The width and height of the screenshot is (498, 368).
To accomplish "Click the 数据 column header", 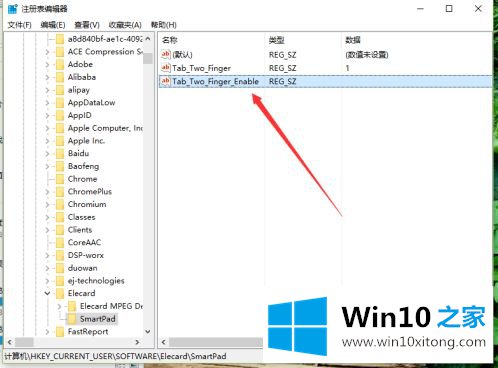I will coord(353,40).
